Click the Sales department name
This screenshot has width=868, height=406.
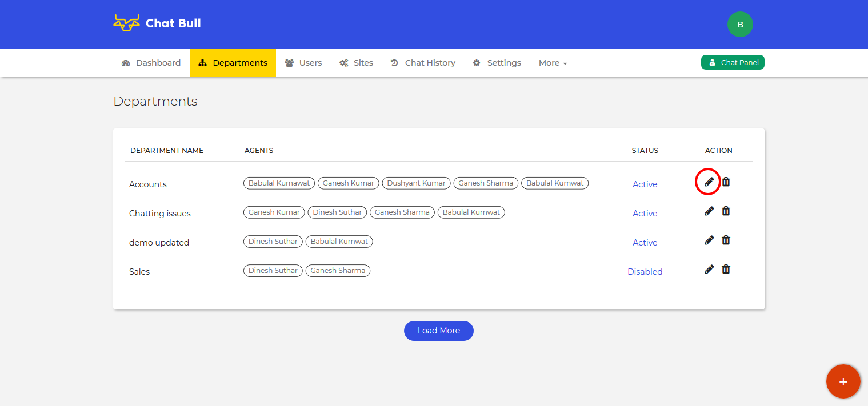pos(139,272)
